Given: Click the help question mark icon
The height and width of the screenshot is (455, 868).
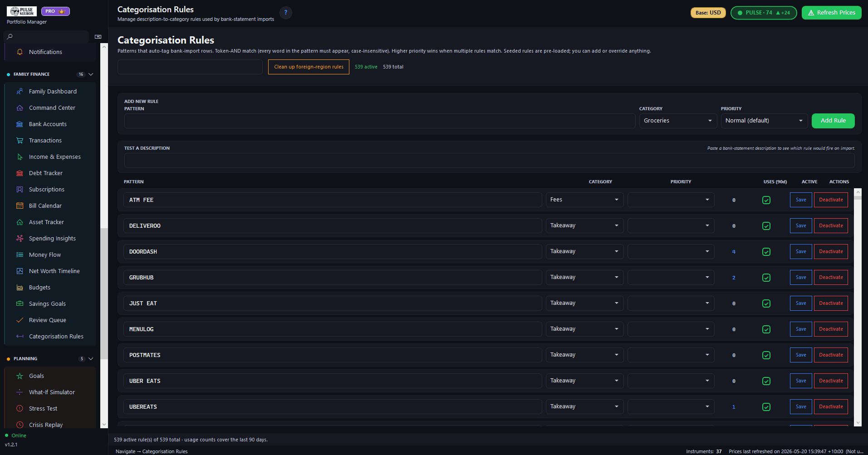Looking at the screenshot, I should (x=286, y=13).
